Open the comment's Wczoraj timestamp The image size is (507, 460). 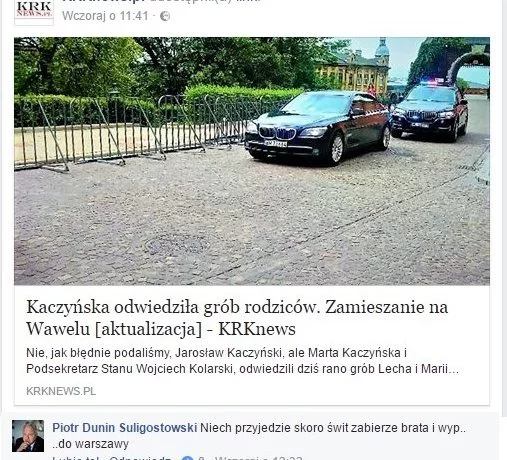[258, 458]
